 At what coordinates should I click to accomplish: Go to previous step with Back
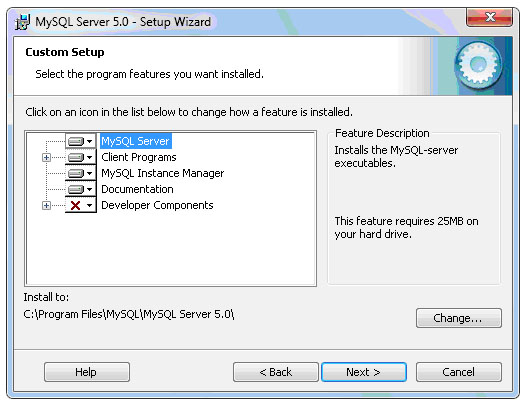(x=276, y=372)
